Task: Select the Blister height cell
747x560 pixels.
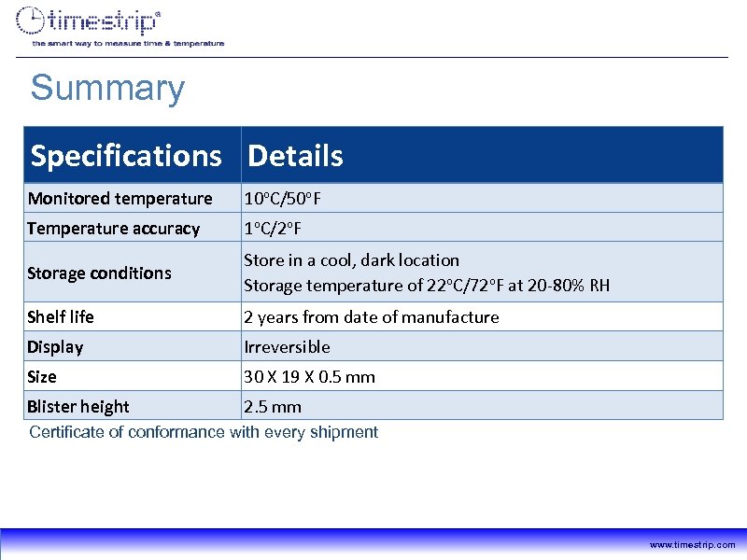Action: point(133,406)
